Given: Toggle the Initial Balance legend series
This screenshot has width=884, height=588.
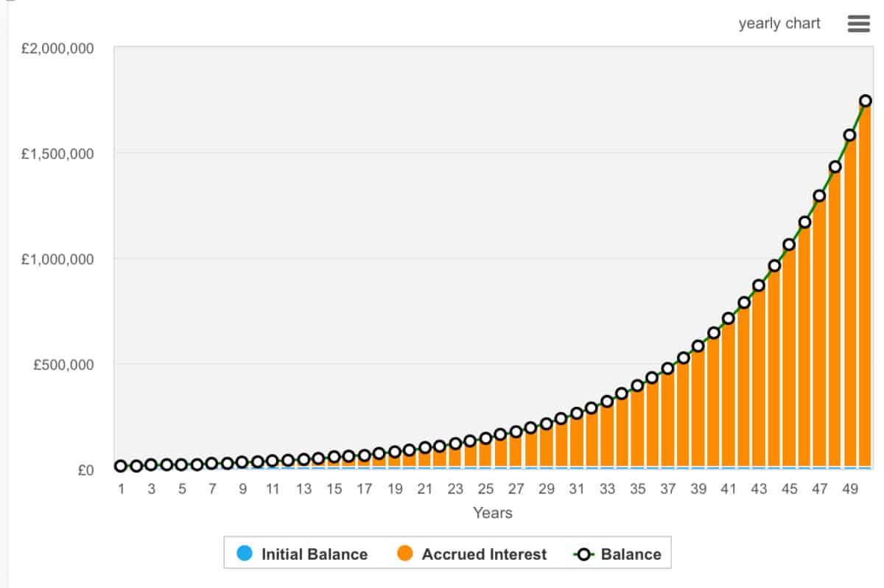Looking at the screenshot, I should click(314, 554).
